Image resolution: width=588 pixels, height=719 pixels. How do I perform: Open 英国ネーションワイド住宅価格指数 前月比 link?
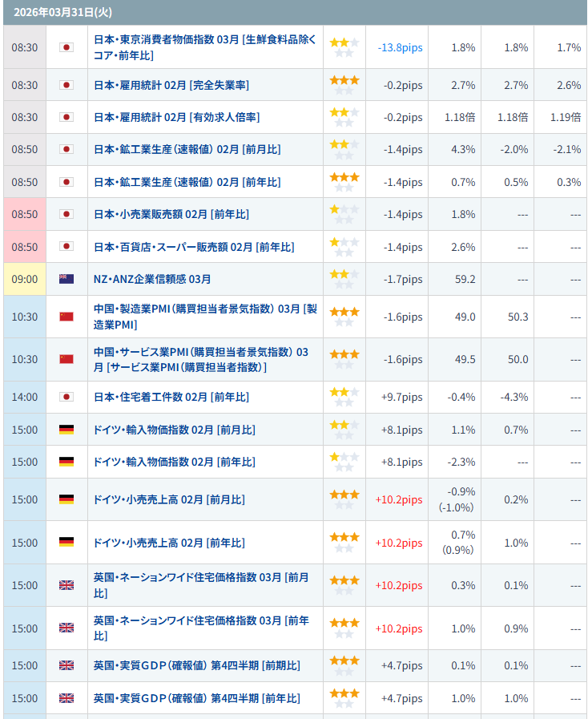coord(201,585)
